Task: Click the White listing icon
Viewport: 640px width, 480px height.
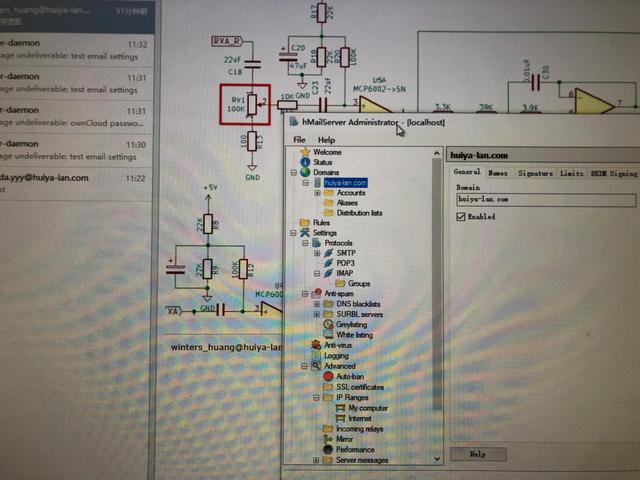Action: click(328, 335)
